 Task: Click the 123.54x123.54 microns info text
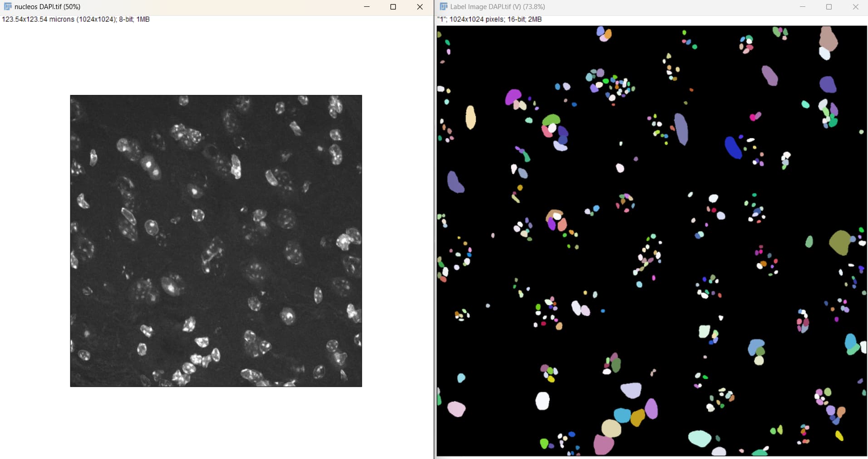tap(75, 20)
